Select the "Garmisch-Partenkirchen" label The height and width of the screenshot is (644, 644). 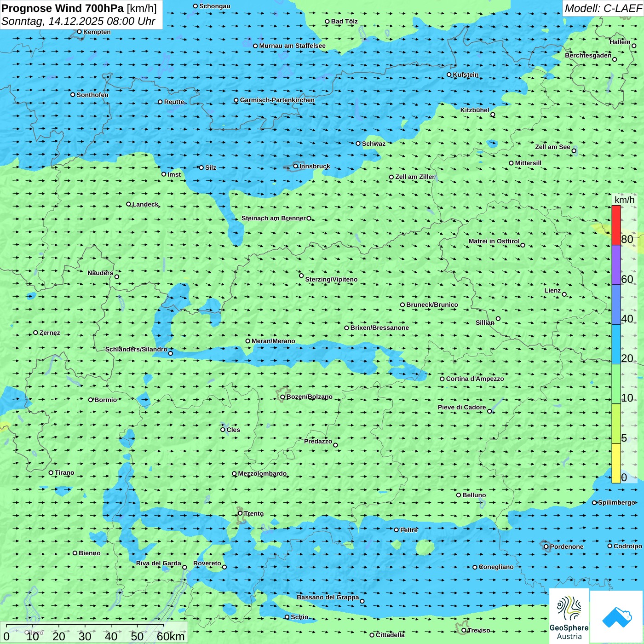tap(277, 100)
